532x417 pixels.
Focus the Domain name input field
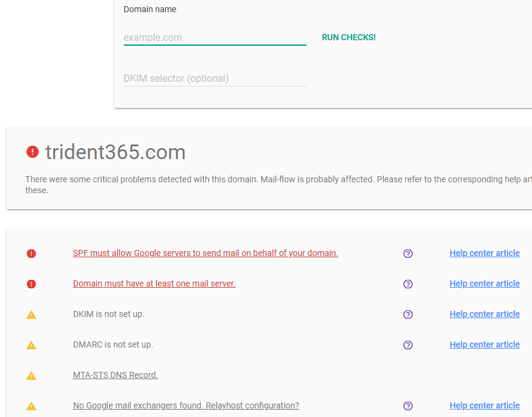(x=215, y=38)
